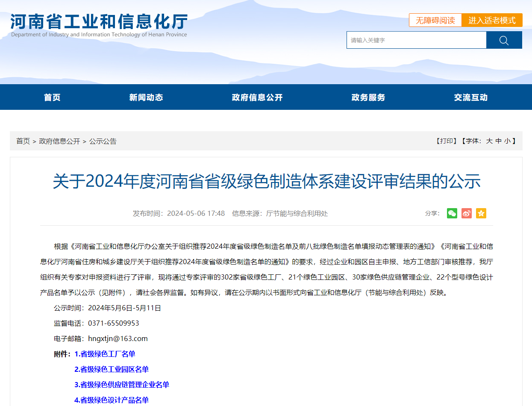
Task: Click the 请输入关键字 search input field
Action: [x=417, y=40]
